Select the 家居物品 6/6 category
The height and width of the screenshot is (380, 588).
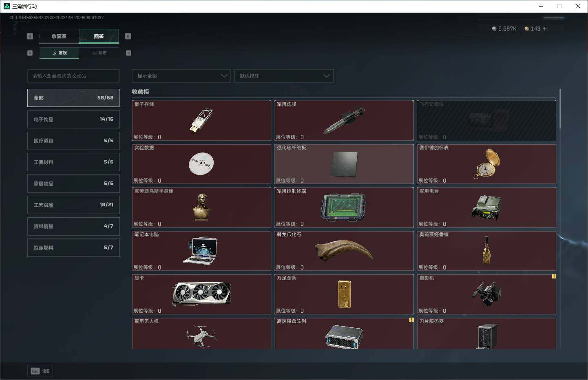73,183
